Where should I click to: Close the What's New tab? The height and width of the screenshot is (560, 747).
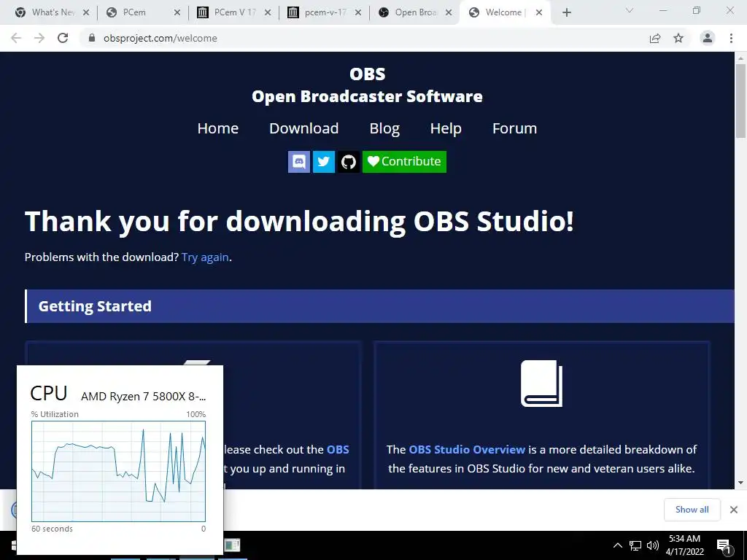point(86,12)
